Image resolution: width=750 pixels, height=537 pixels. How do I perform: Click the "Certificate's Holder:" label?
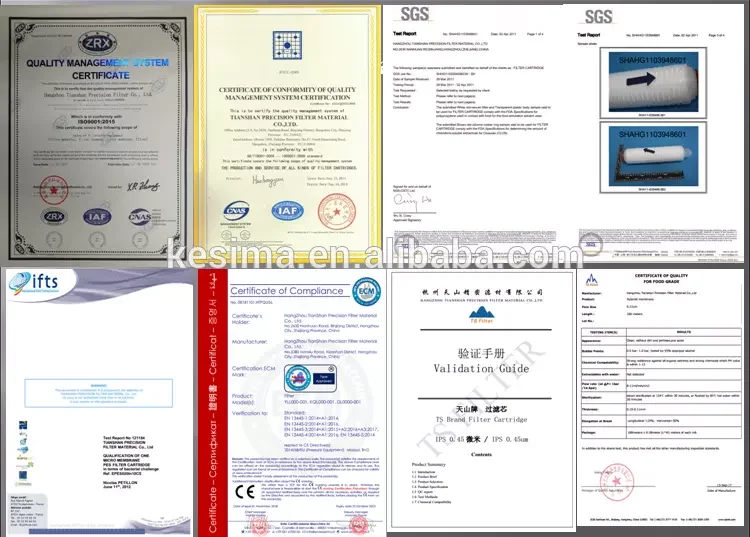coord(247,319)
